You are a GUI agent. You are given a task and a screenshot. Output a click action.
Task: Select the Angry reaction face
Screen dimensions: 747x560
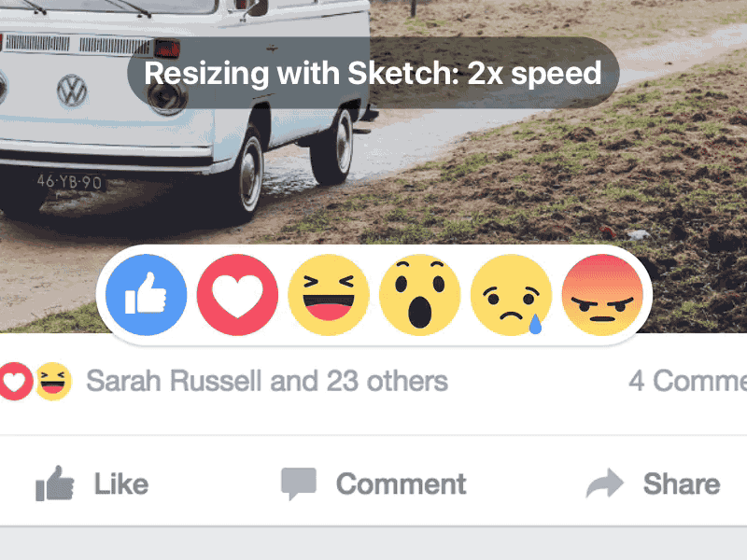[603, 295]
